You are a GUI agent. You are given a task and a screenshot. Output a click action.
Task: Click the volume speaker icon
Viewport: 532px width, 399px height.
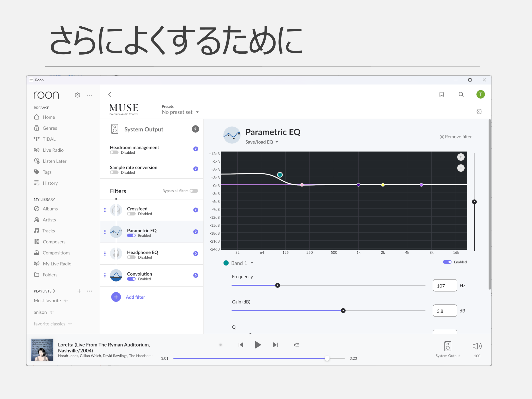coord(477,346)
